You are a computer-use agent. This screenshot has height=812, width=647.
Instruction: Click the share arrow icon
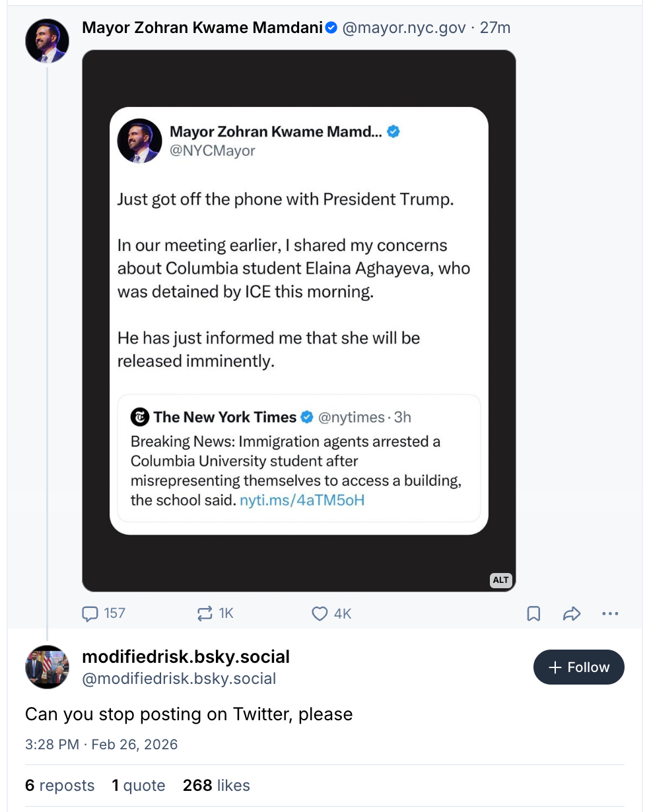571,614
